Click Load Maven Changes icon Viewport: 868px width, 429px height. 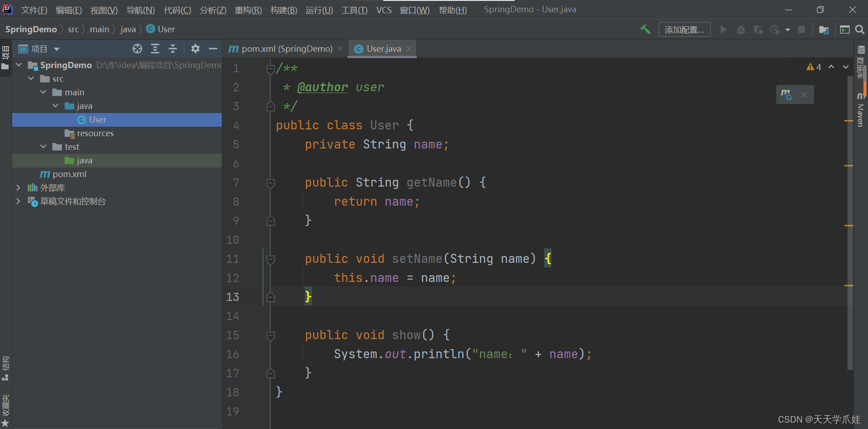click(x=786, y=94)
